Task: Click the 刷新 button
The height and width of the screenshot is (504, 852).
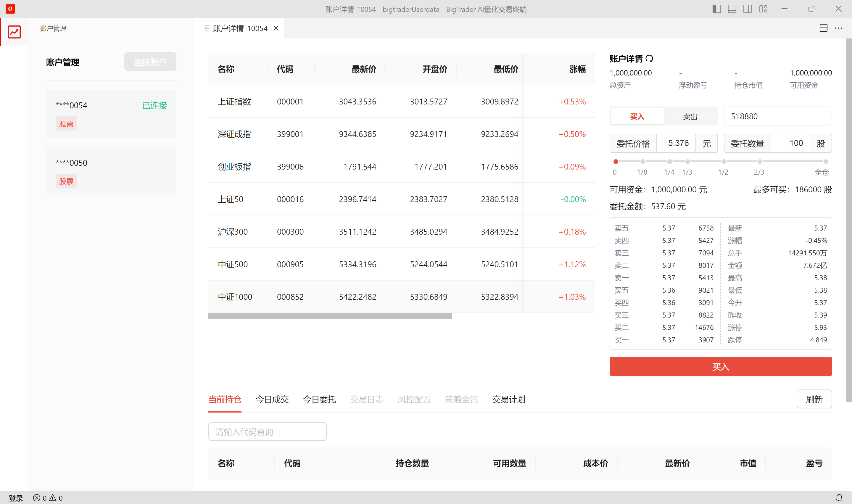Action: click(x=814, y=399)
